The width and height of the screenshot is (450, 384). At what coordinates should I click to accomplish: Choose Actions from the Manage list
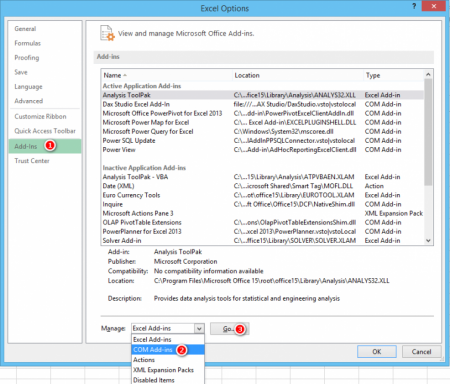[x=168, y=360]
